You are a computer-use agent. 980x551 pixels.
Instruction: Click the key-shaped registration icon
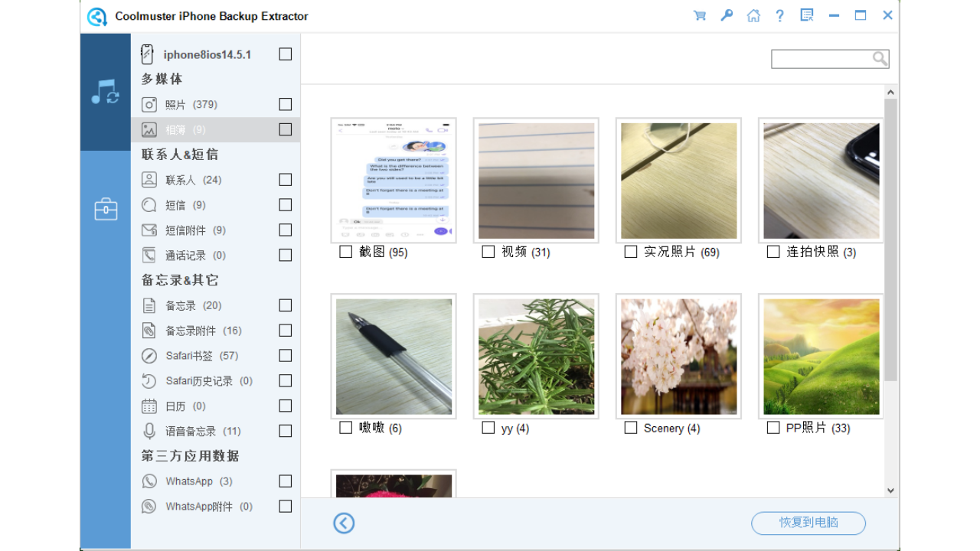click(x=726, y=15)
